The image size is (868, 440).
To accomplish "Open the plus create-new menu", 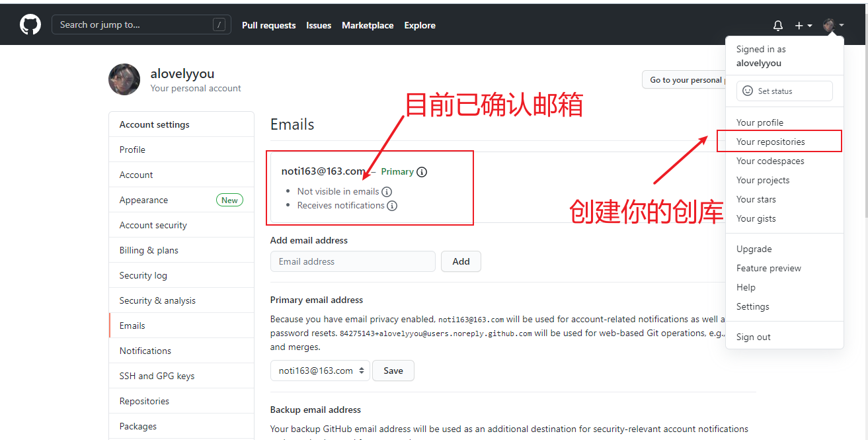I will coord(803,26).
